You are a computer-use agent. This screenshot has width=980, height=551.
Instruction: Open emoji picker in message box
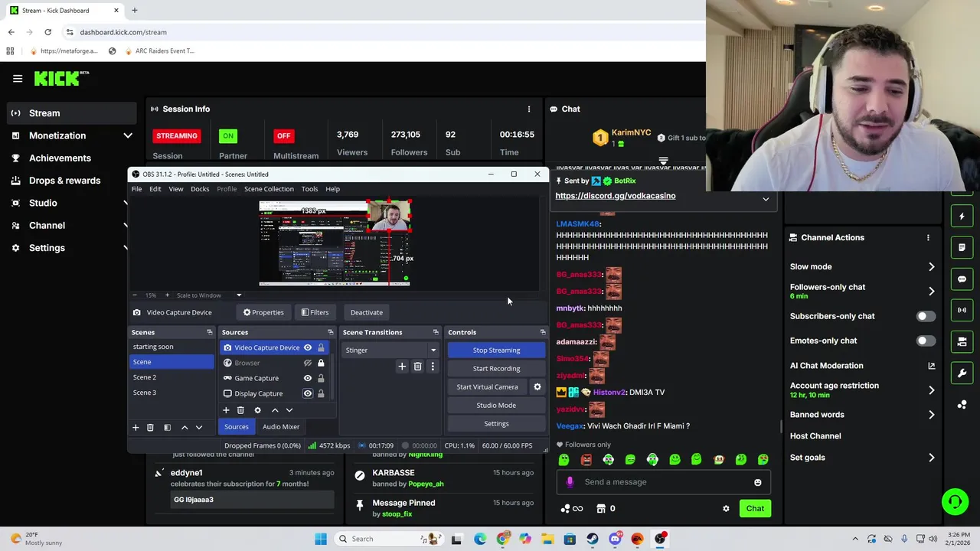757,482
